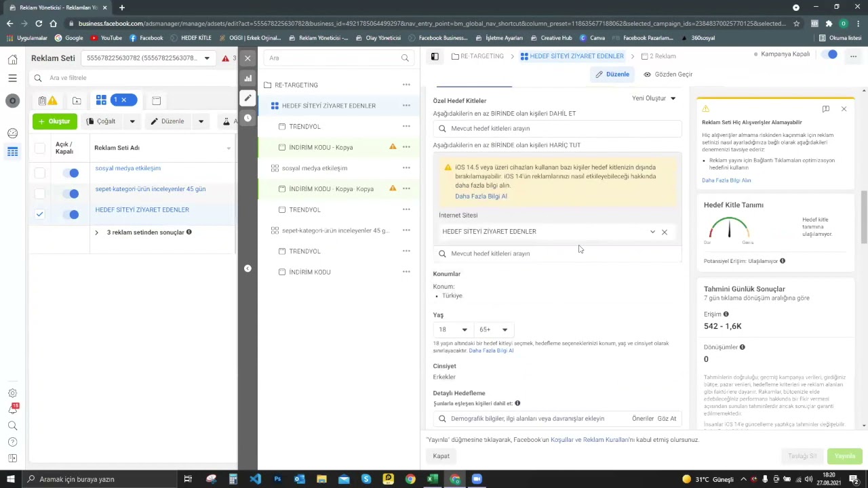Viewport: 868px width, 488px height.
Task: Open the Reklam Seti account dropdown
Action: (x=149, y=58)
